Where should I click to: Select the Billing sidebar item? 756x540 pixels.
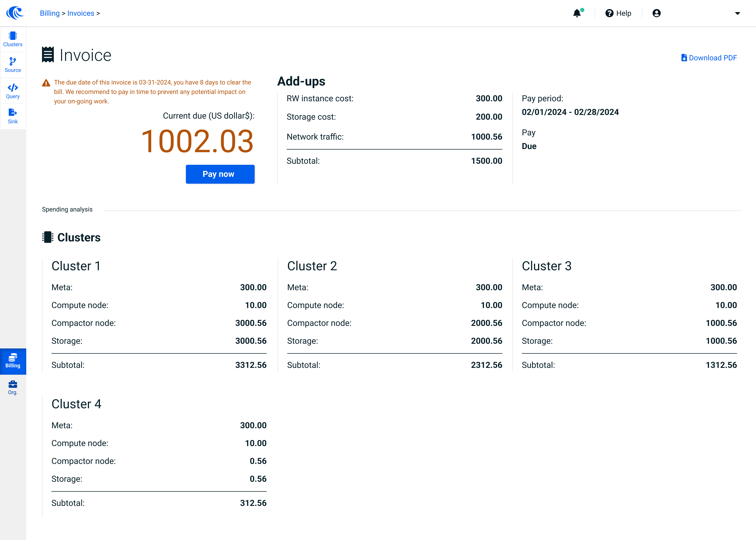(13, 361)
